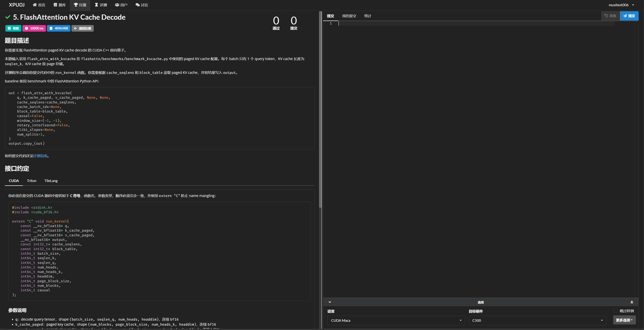Click the 参数说明 heading
The image size is (644, 330).
point(17,310)
